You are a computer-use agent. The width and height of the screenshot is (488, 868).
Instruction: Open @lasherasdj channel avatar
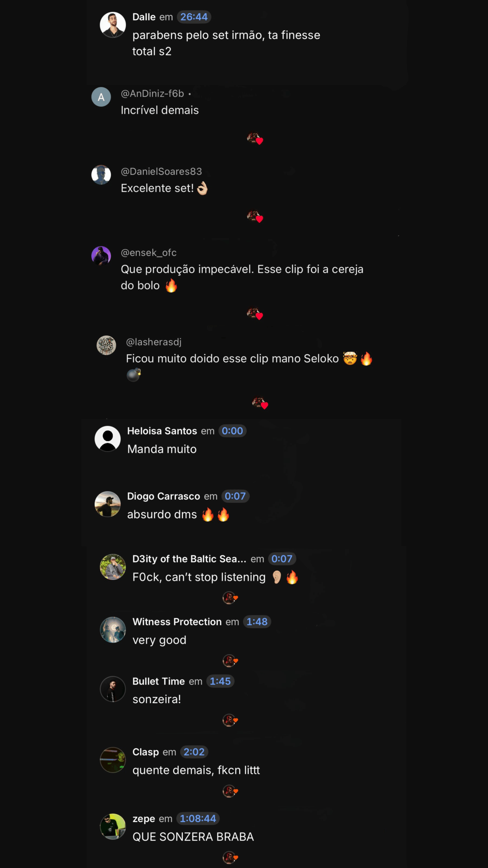pyautogui.click(x=106, y=345)
